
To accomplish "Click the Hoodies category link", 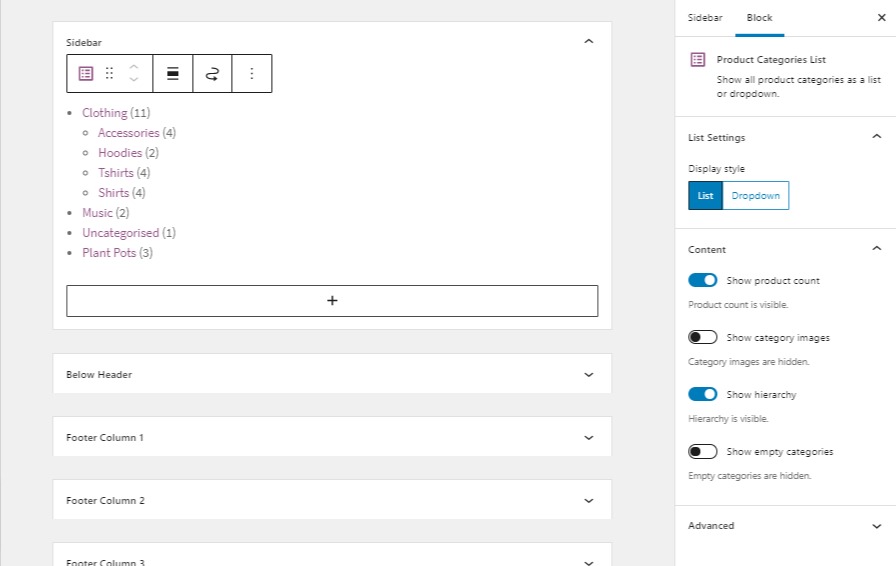I will tap(120, 153).
